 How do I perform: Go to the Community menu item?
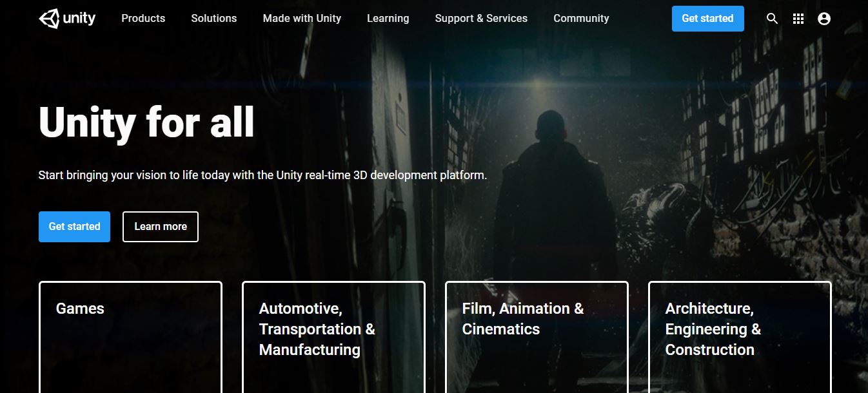tap(581, 19)
